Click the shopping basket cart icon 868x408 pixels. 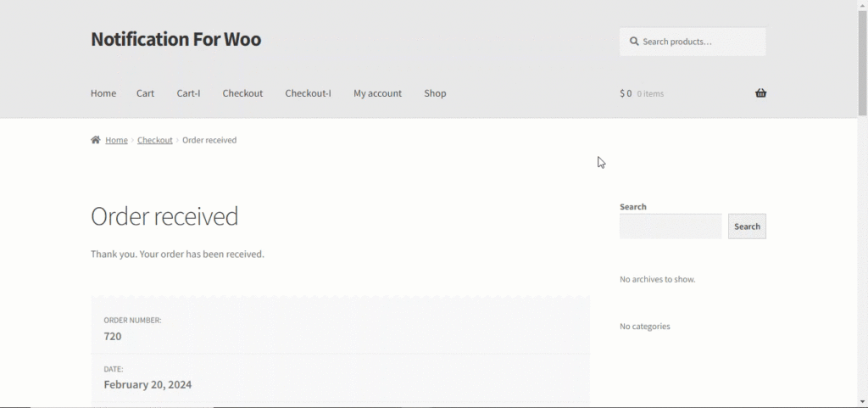click(760, 93)
